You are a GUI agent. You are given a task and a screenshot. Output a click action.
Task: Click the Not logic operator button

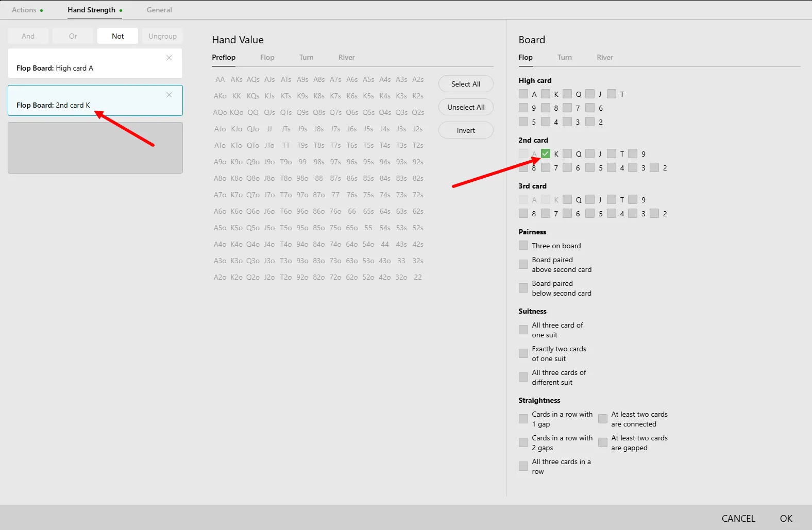pos(117,36)
